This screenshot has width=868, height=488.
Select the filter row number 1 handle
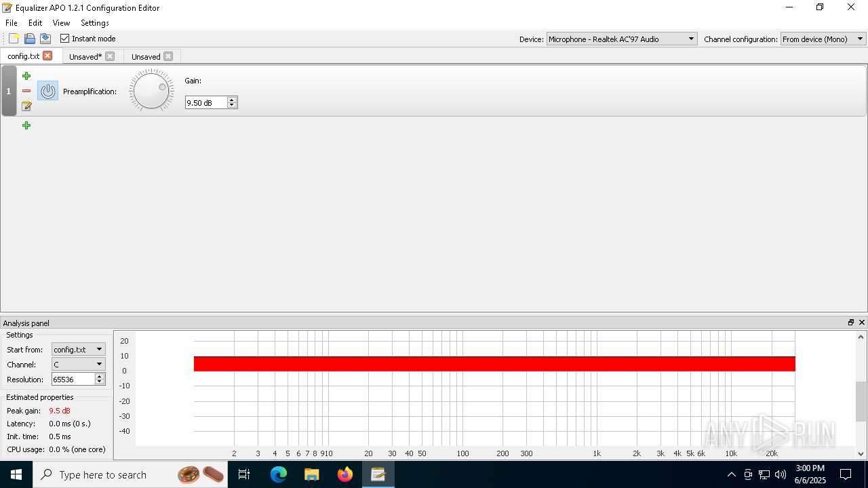9,91
